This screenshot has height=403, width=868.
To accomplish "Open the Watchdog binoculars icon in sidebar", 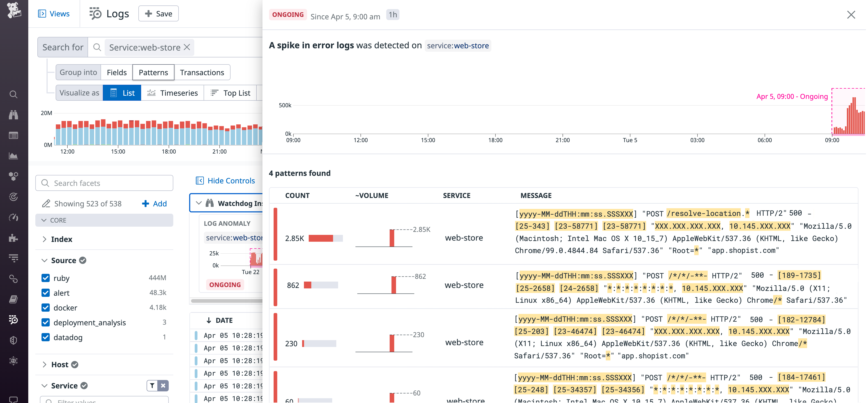I will coord(13,115).
